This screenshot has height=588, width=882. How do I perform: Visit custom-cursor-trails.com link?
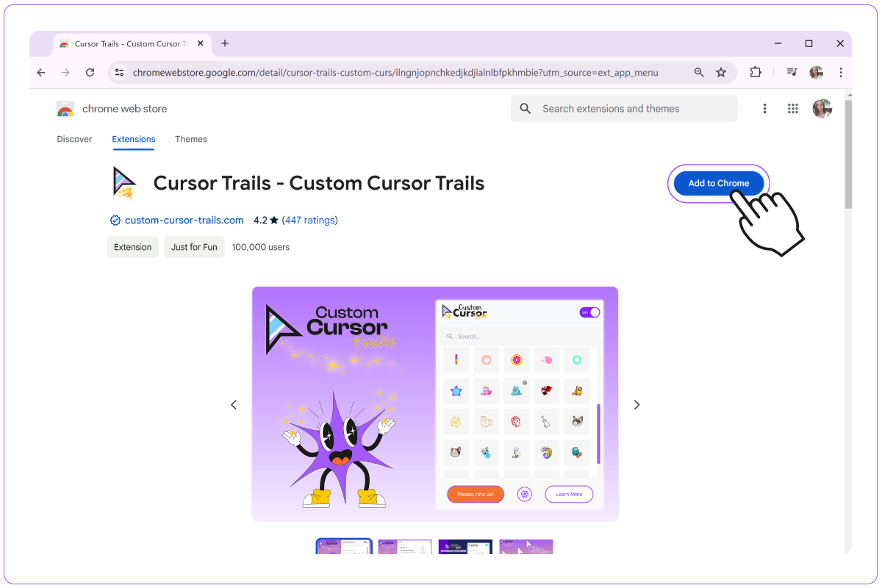[x=184, y=220]
